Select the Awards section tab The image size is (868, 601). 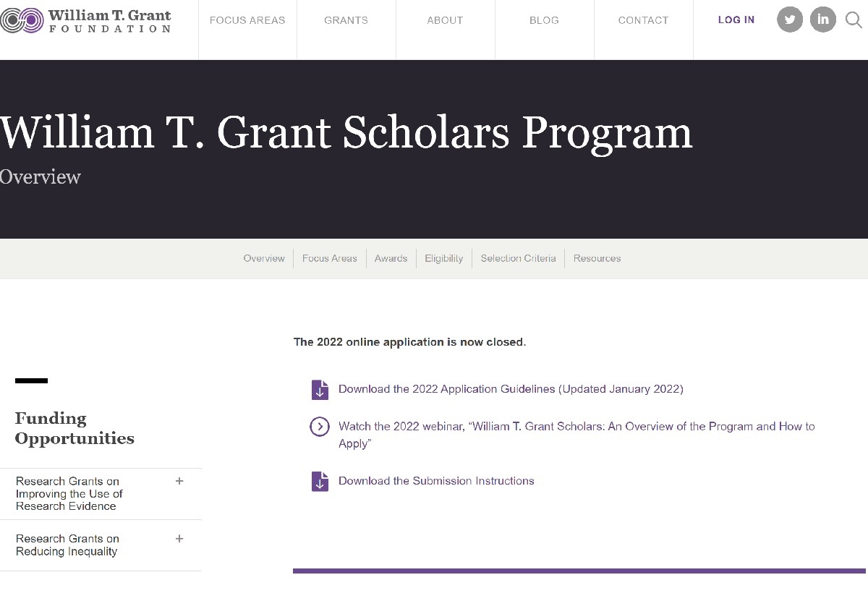391,258
